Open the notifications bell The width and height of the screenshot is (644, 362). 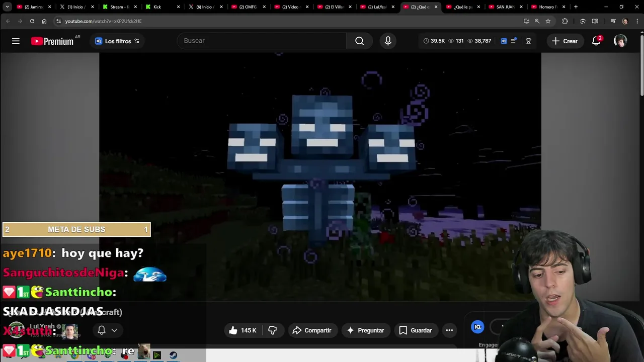point(596,41)
